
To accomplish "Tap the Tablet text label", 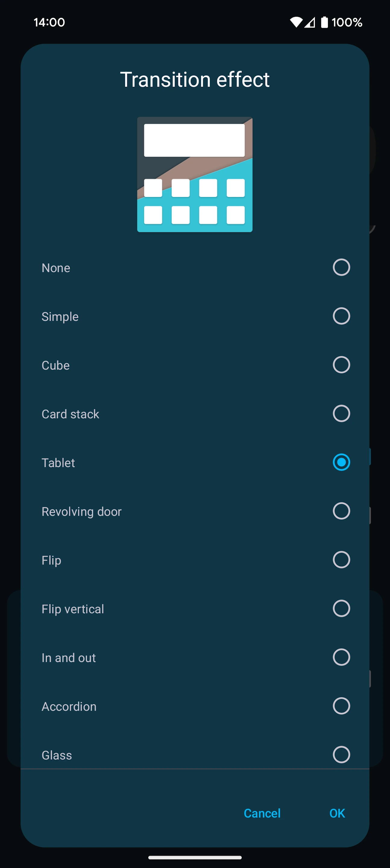I will 58,462.
